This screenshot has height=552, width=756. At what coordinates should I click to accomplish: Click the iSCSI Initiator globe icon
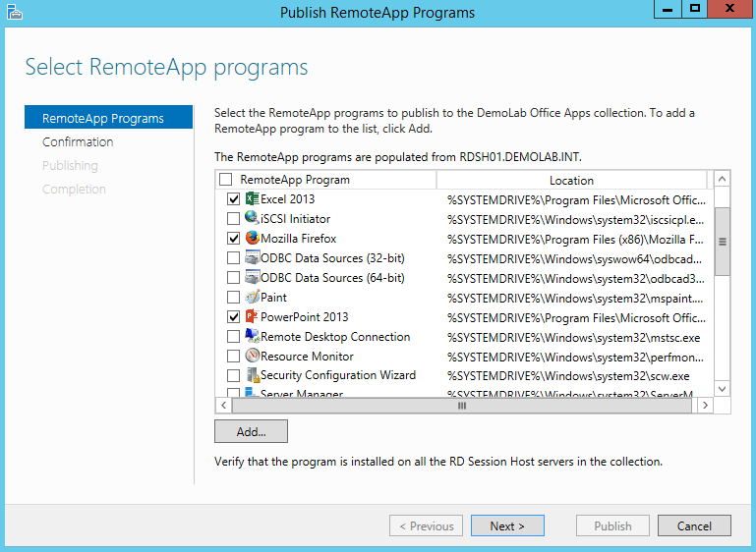point(252,219)
